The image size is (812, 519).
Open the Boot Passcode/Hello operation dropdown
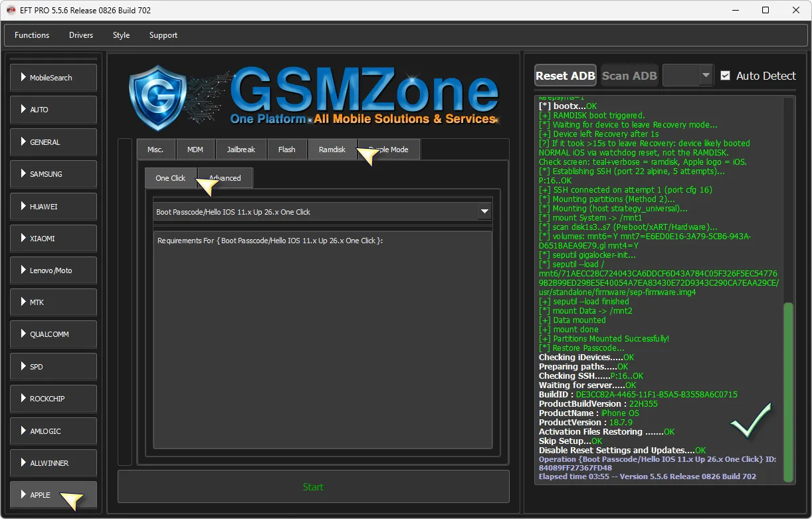(x=323, y=212)
